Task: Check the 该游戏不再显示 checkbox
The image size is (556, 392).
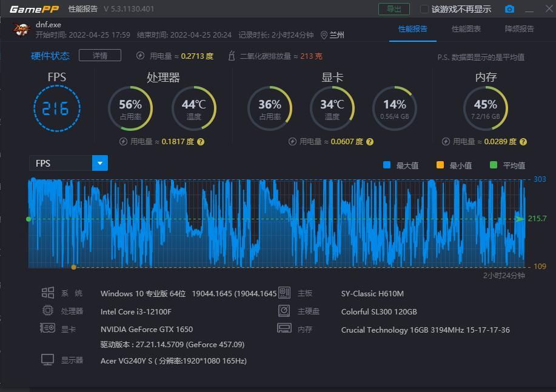Action: (424, 9)
